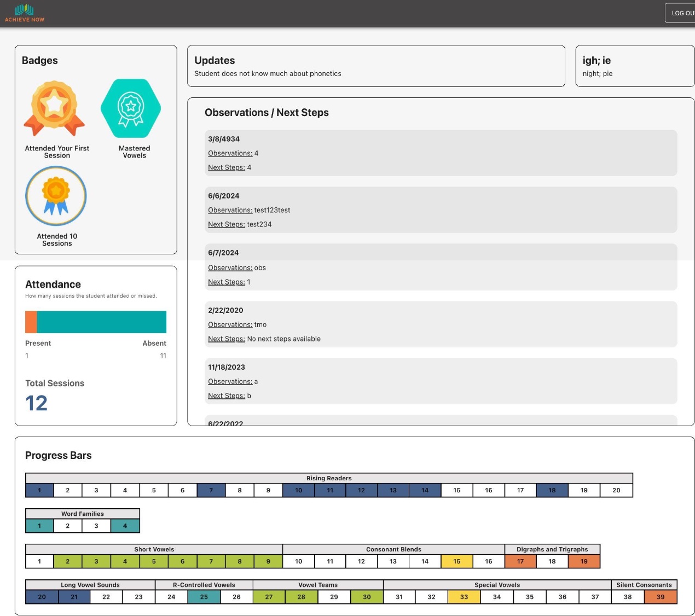Screen dimensions: 695x616
Task: Click the 2/22/2020 observation date
Action: tap(225, 310)
